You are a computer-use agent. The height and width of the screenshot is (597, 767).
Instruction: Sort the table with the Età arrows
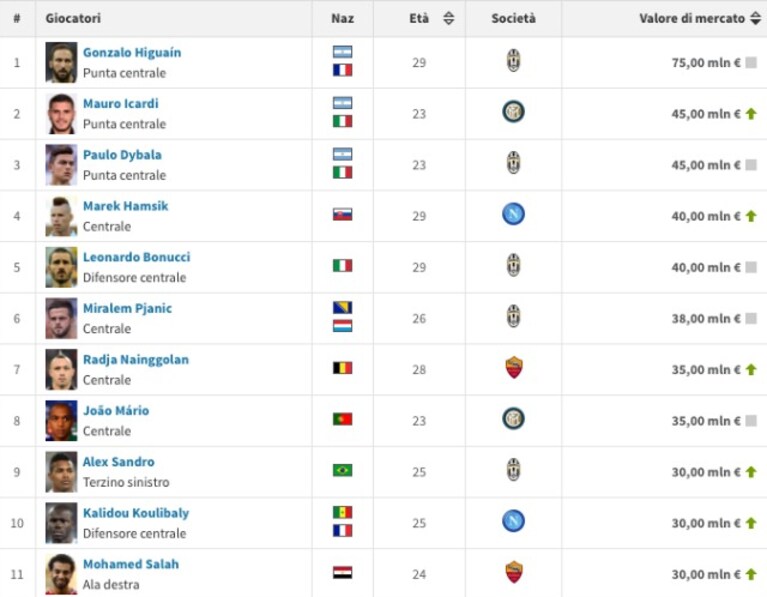(449, 19)
